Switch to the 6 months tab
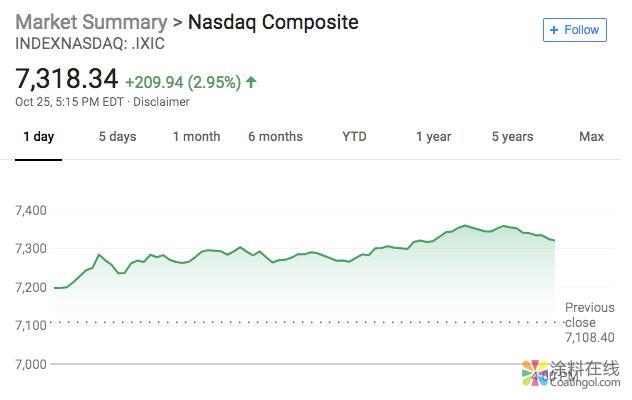This screenshot has width=632, height=400. (275, 137)
